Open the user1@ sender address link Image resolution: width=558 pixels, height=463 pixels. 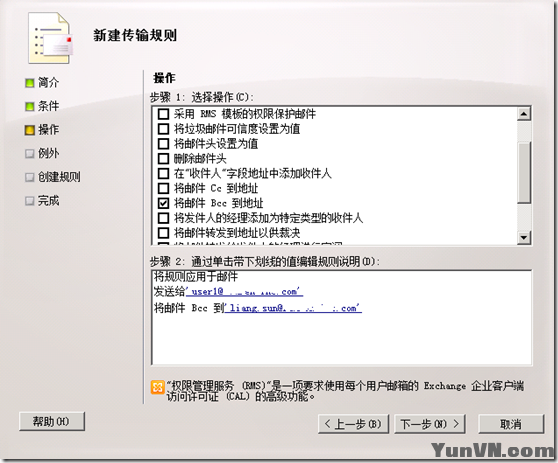[x=244, y=292]
